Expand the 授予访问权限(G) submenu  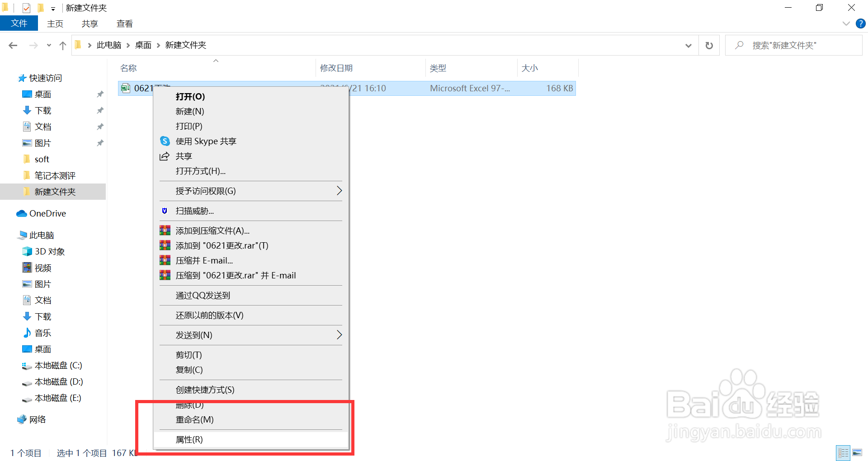click(251, 191)
